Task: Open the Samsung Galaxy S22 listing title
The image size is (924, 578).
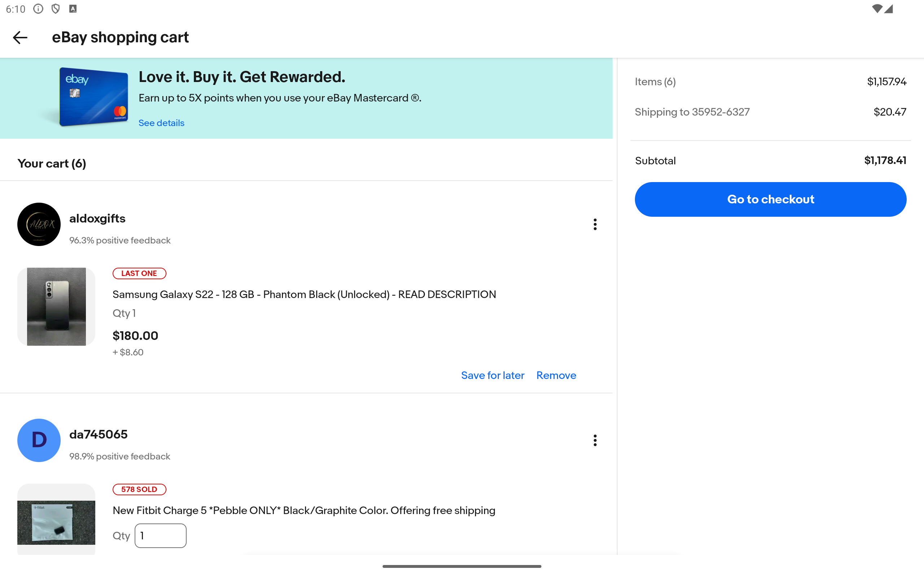Action: [304, 294]
